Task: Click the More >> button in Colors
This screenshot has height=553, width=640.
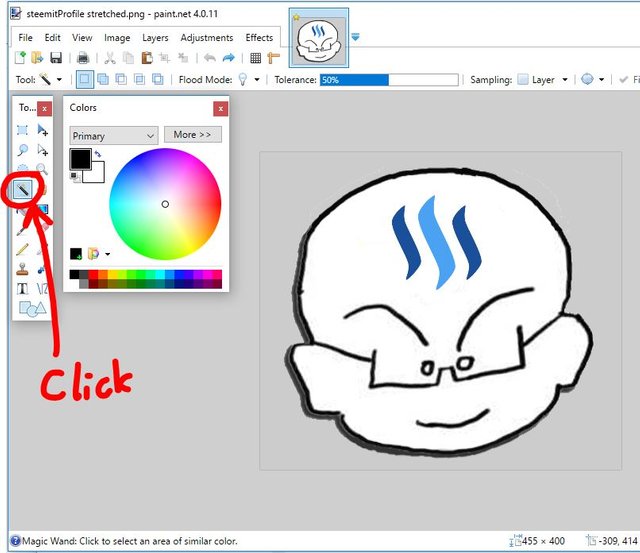Action: click(x=193, y=134)
